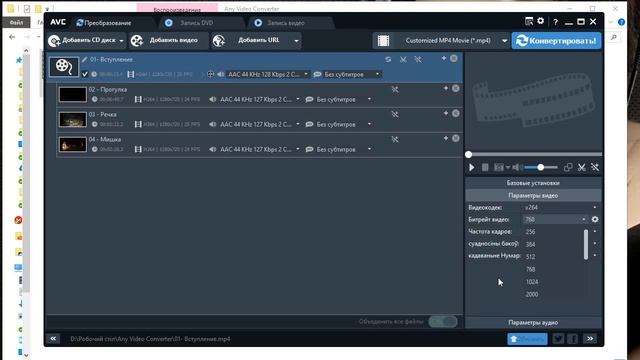
Task: Click the Twitter icon at the bottom
Action: point(558,338)
